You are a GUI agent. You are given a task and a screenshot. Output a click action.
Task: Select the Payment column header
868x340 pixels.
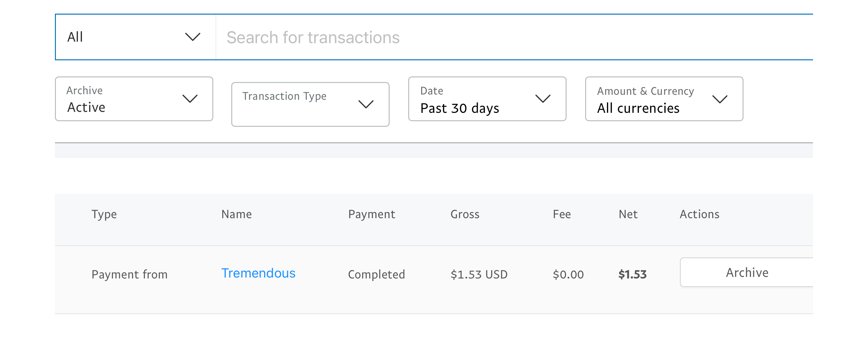pos(372,214)
